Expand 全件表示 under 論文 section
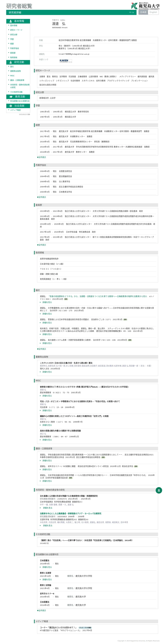This screenshot has width=166, height=644. 41,349
